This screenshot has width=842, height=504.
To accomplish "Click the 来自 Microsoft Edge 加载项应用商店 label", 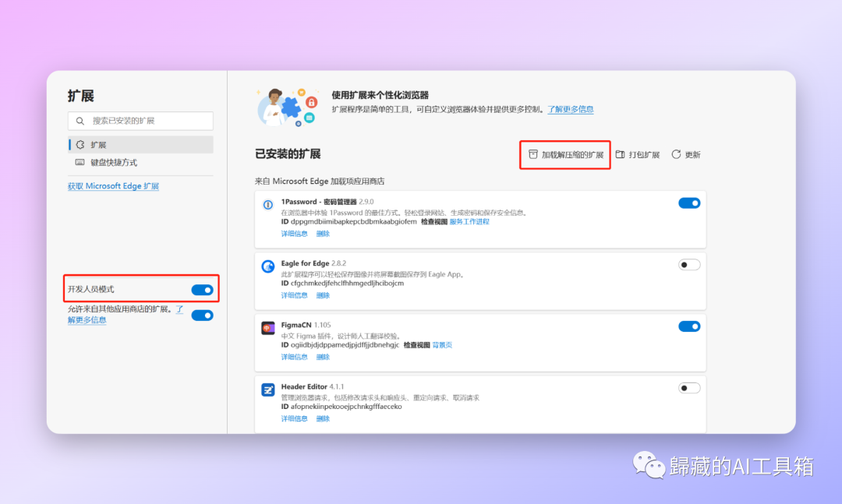I will [320, 182].
